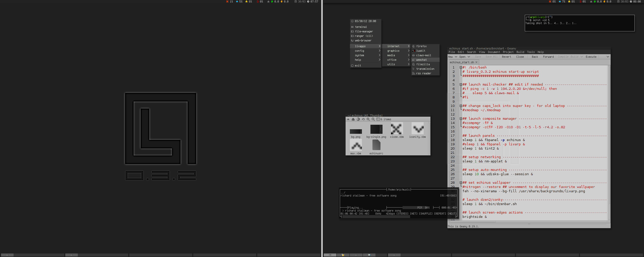Screen dimensions: 644x257
Task: Close the echinus_start.sh tab
Action: tap(476, 62)
